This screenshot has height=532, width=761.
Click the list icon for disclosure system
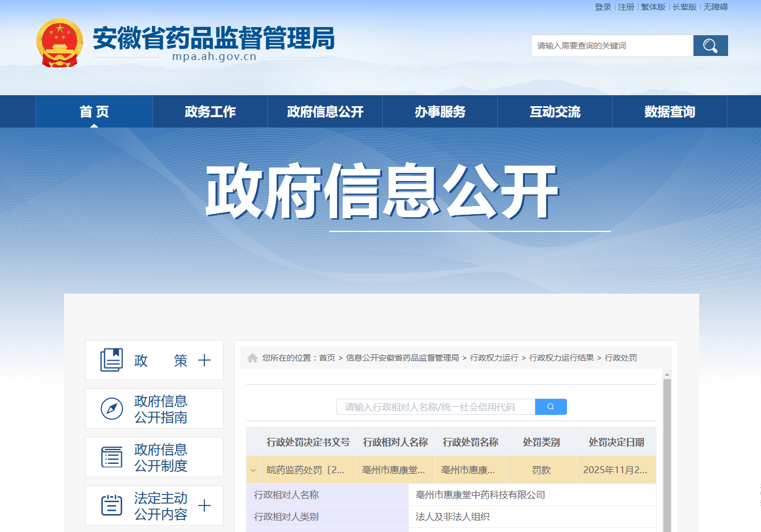tap(111, 457)
